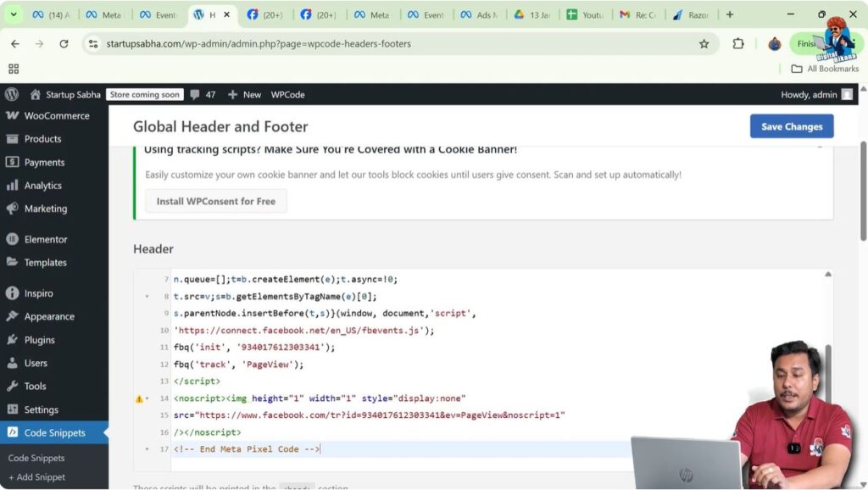Click the Templates folder icon
Viewport: 868px width, 490px height.
click(x=12, y=262)
